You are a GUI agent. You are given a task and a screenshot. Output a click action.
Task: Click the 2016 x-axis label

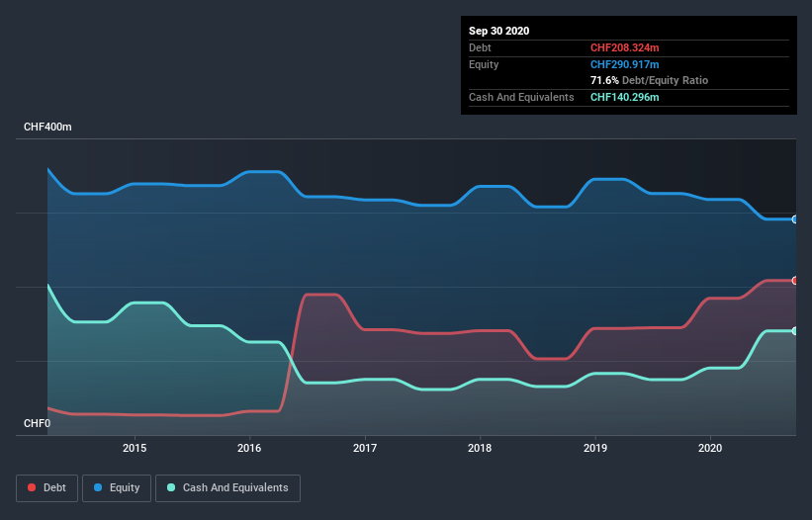[x=249, y=448]
